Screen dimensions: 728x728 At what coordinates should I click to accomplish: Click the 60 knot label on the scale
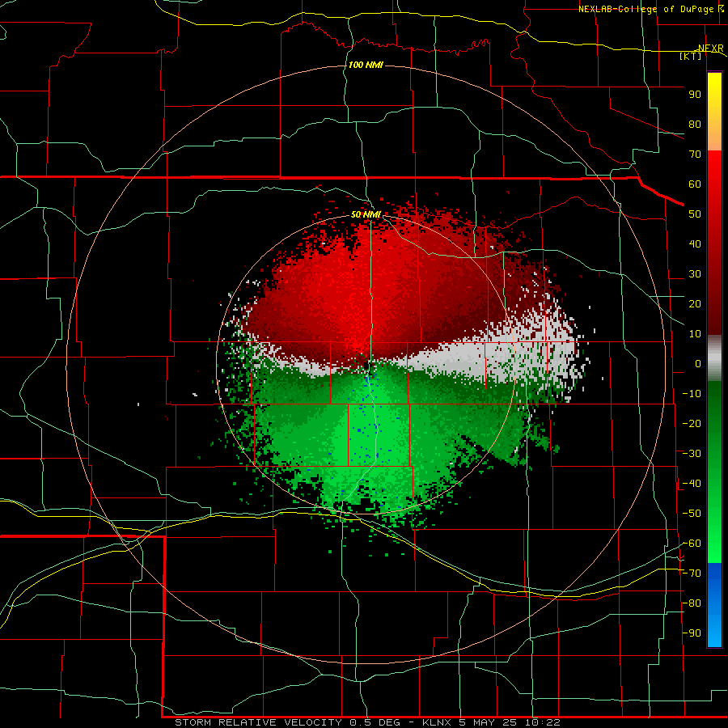695,184
